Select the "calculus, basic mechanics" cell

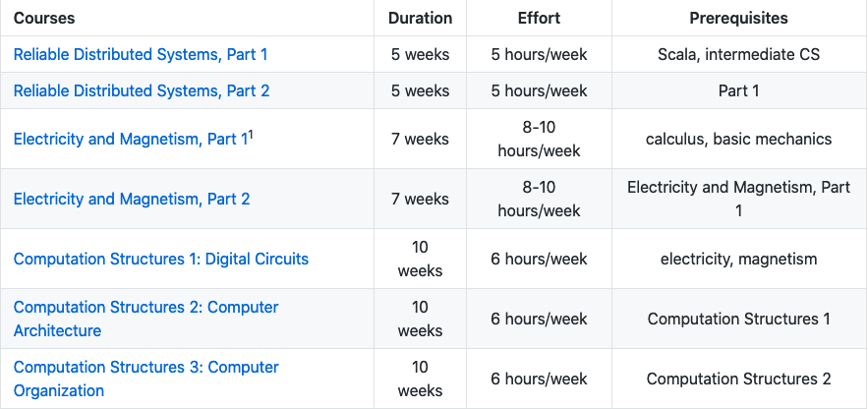pos(738,140)
